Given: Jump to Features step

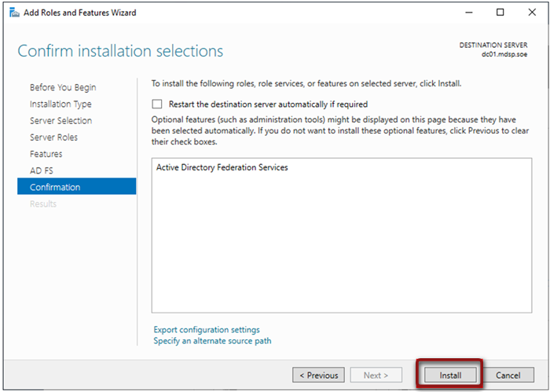Looking at the screenshot, I should pos(46,154).
